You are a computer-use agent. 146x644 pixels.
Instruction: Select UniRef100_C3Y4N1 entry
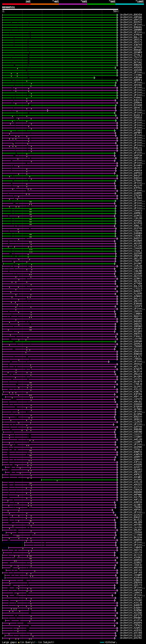(131, 75)
